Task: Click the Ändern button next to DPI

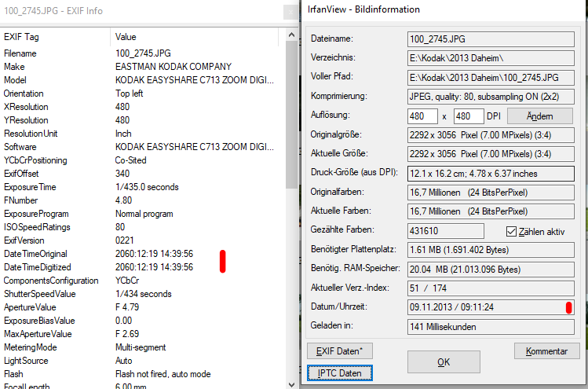Action: (540, 116)
